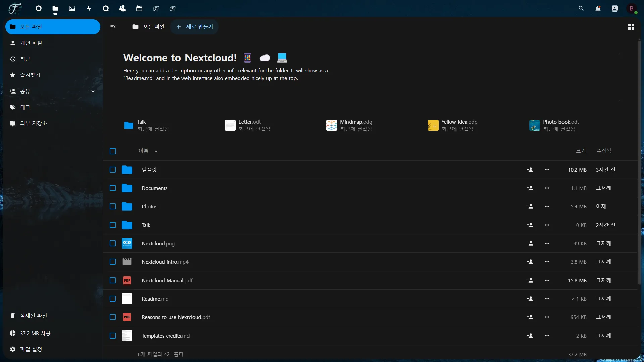The width and height of the screenshot is (644, 362).
Task: Open the Activity app (lightning icon)
Action: coord(89,8)
